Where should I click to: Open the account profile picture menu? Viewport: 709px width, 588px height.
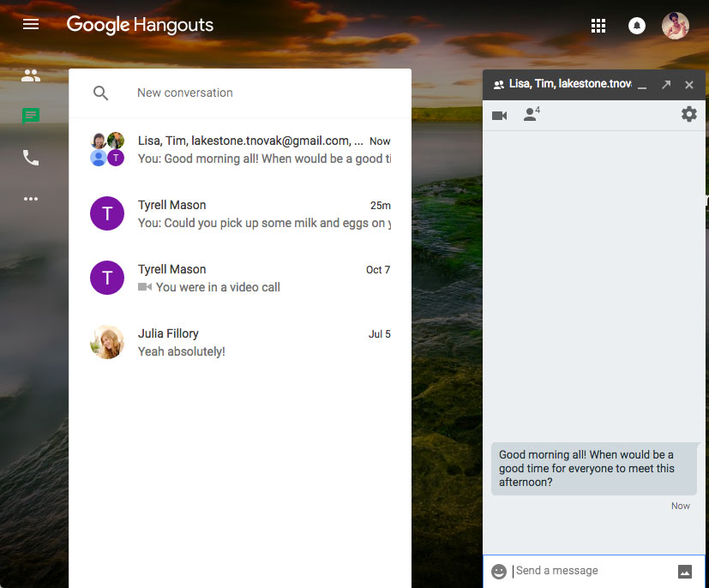tap(676, 26)
